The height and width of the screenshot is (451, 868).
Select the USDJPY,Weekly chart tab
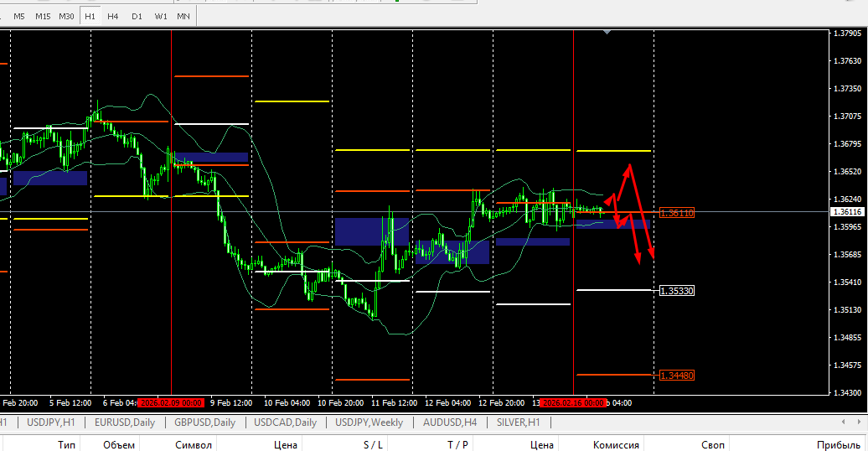[x=369, y=422]
